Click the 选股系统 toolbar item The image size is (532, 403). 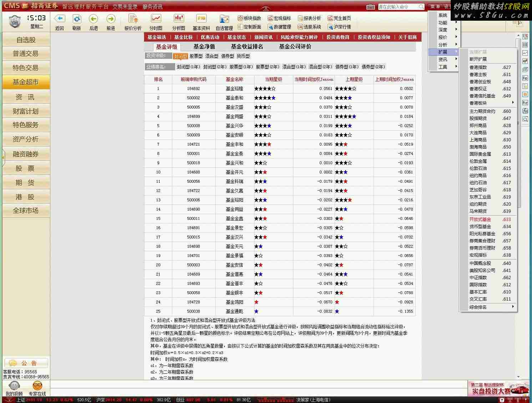click(309, 27)
